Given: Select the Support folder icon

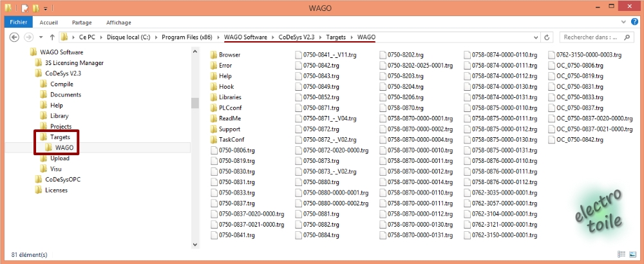Looking at the screenshot, I should click(x=214, y=129).
